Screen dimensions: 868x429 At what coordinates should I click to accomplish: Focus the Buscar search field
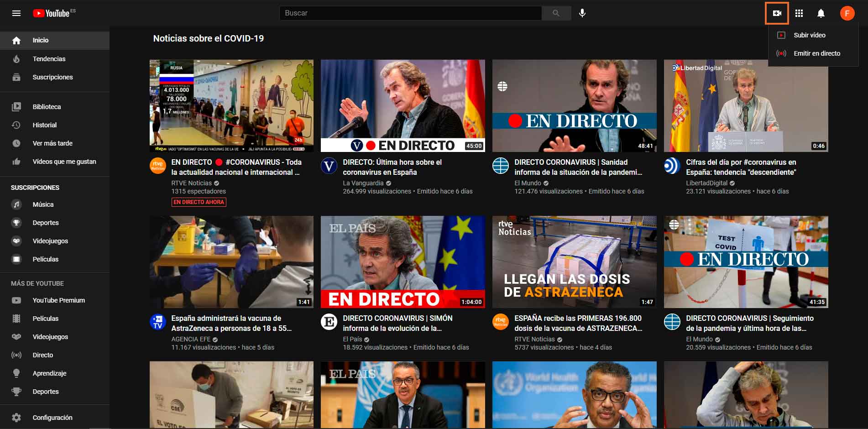tap(410, 13)
